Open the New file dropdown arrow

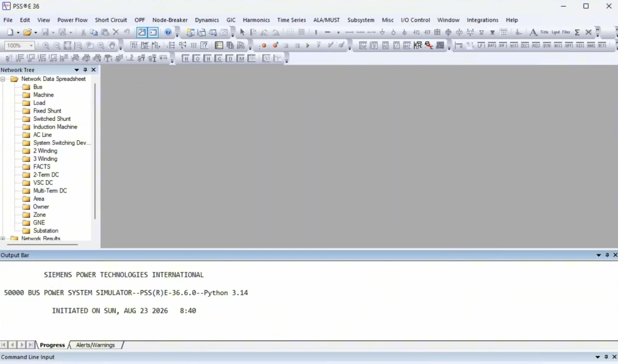pyautogui.click(x=18, y=32)
